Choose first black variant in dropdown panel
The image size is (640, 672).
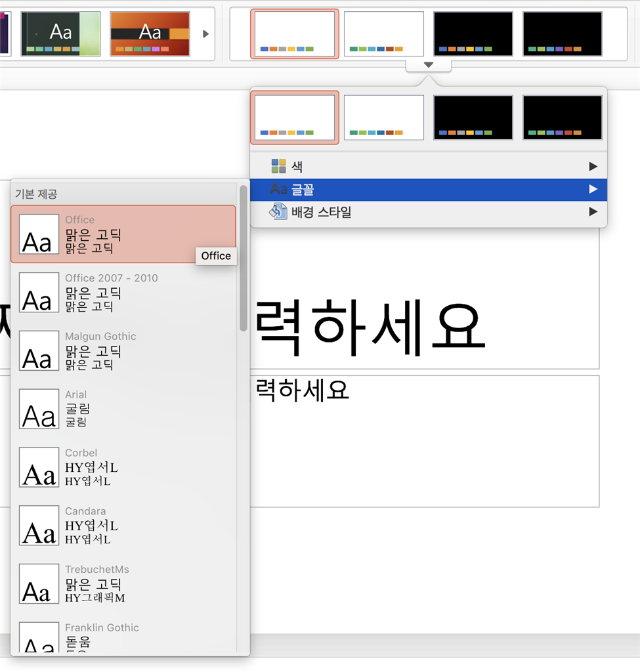pyautogui.click(x=473, y=117)
